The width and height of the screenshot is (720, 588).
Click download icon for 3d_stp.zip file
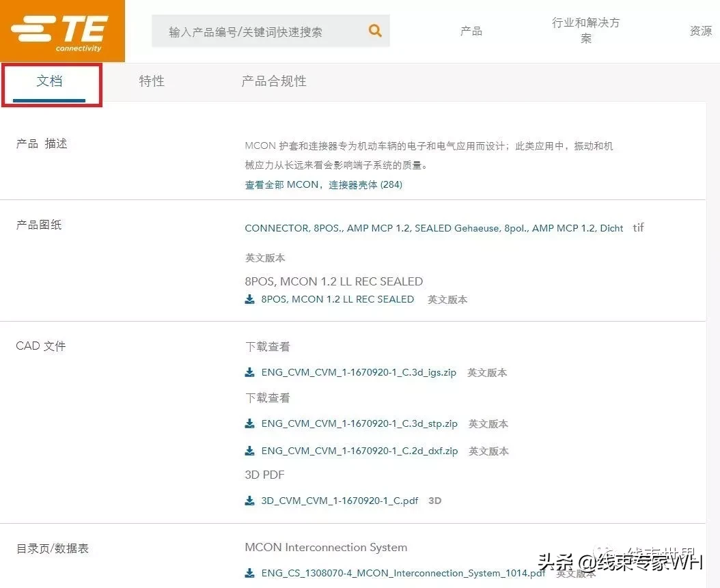click(x=249, y=423)
